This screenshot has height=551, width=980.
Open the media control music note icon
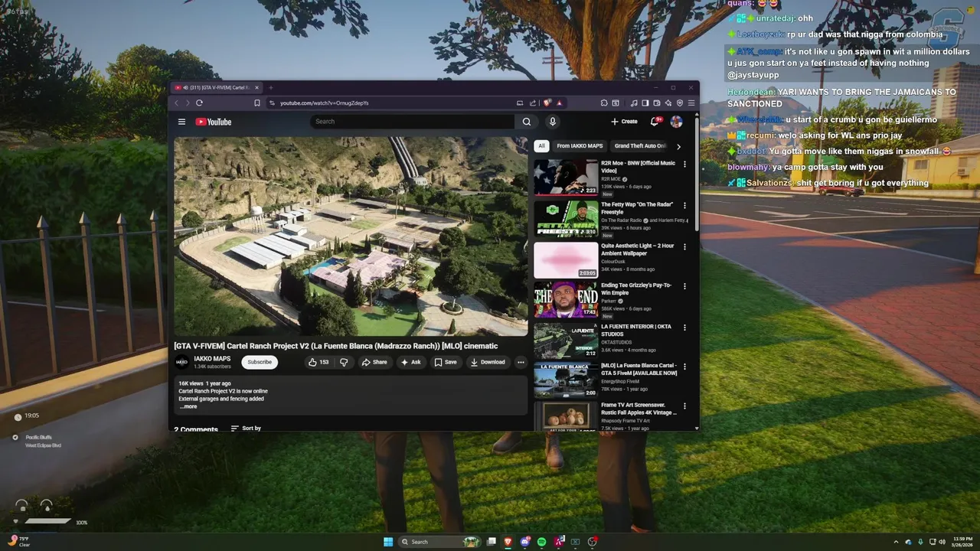(x=634, y=103)
